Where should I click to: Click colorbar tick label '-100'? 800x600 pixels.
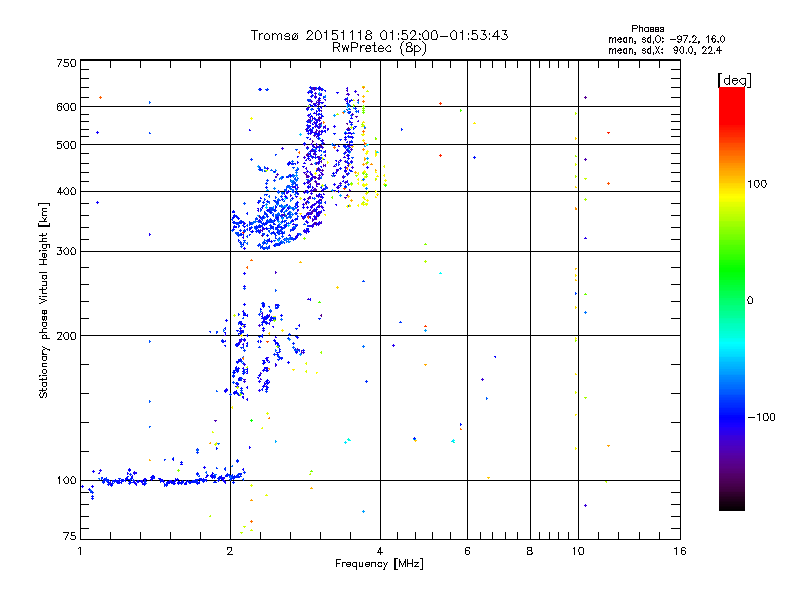[761, 417]
